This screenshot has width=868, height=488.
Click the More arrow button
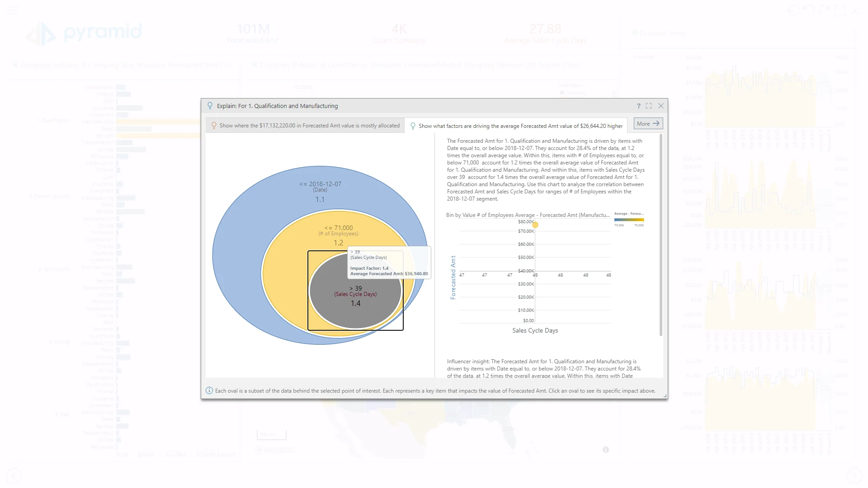tap(648, 123)
